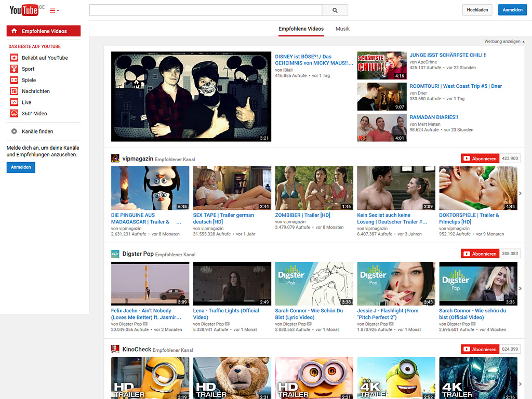Open DOKTORSPIELE Trailer & Filmclips title
This screenshot has height=399, width=532.
469,219
